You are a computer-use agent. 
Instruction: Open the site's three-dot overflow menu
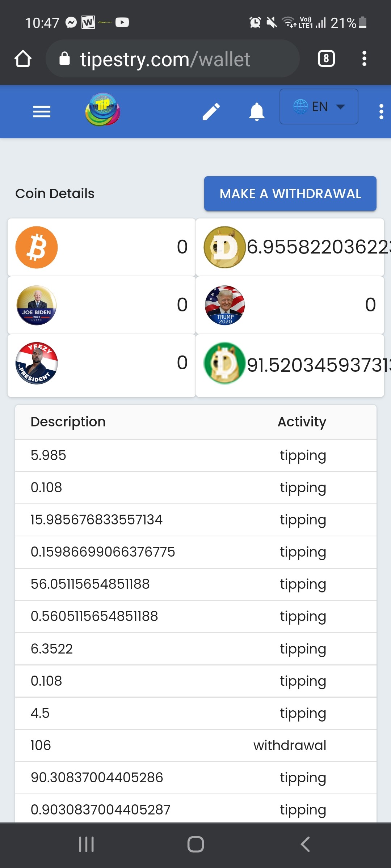(x=381, y=111)
